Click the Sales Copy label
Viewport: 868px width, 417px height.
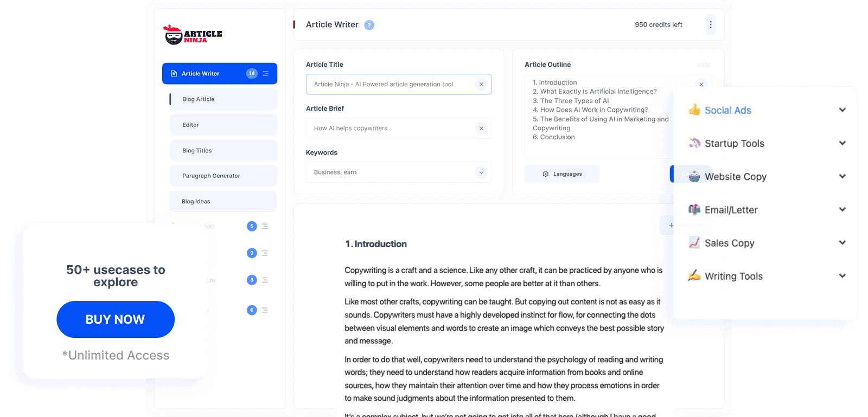(730, 243)
